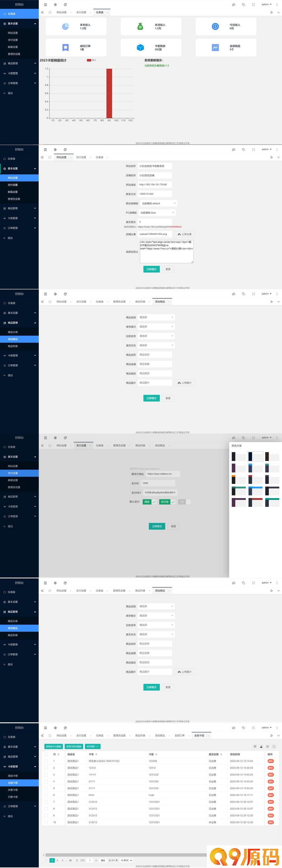Click the 成功订单 star badge icon
This screenshot has width=282, height=868.
(x=66, y=48)
